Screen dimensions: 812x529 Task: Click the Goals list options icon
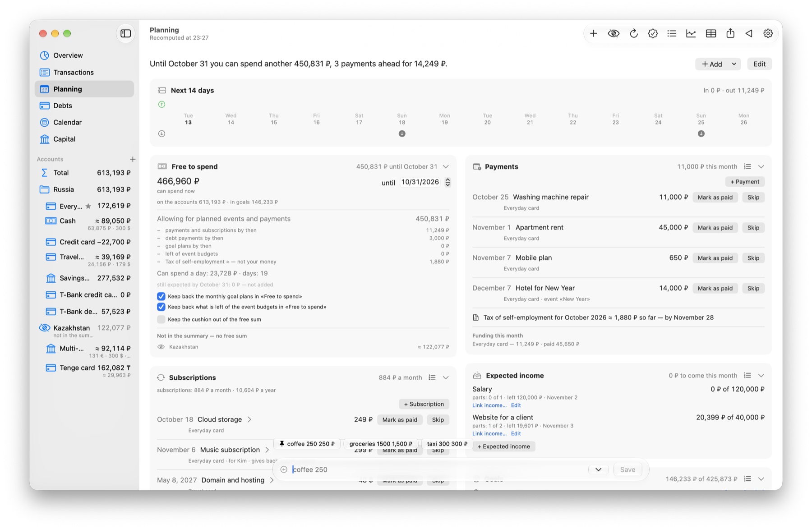[747, 479]
